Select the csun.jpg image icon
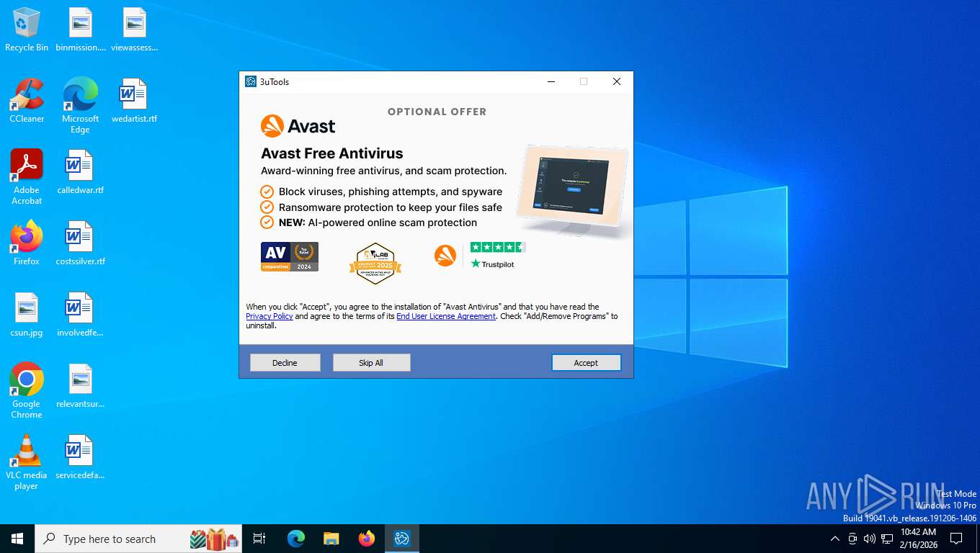This screenshot has width=980, height=553. [27, 315]
